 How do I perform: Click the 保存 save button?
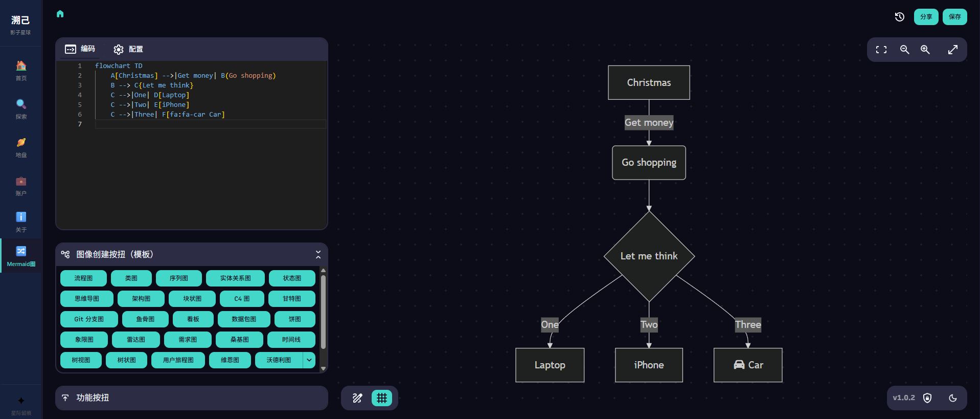coord(955,17)
